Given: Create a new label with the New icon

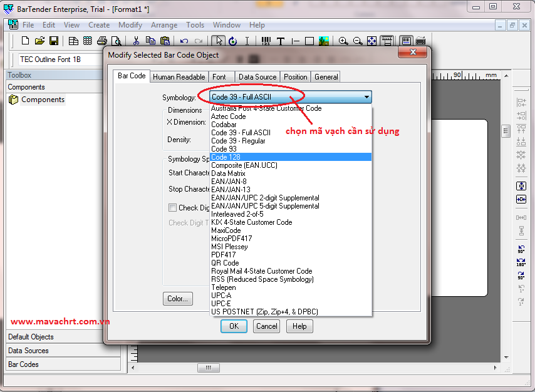Looking at the screenshot, I should [x=25, y=41].
